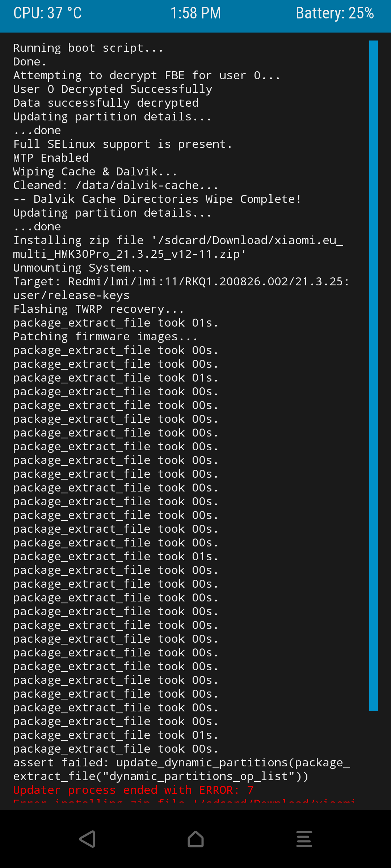
Task: Tap the back triangle navigation icon
Action: [x=87, y=839]
